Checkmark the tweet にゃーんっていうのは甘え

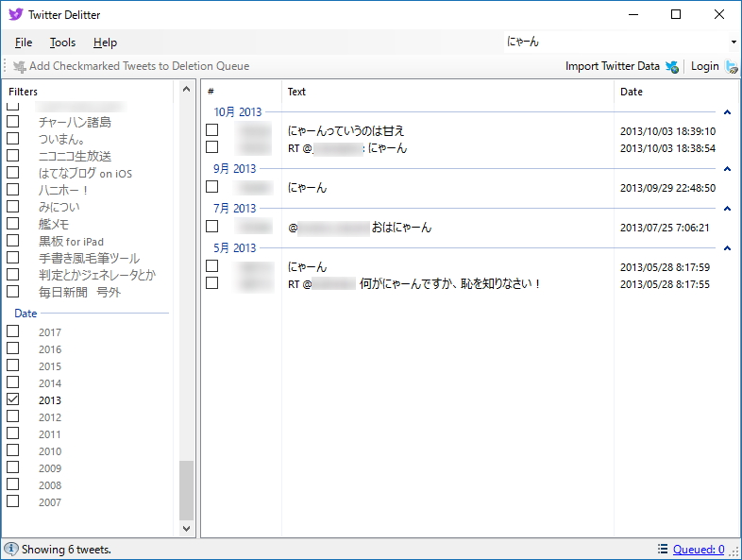(x=212, y=130)
